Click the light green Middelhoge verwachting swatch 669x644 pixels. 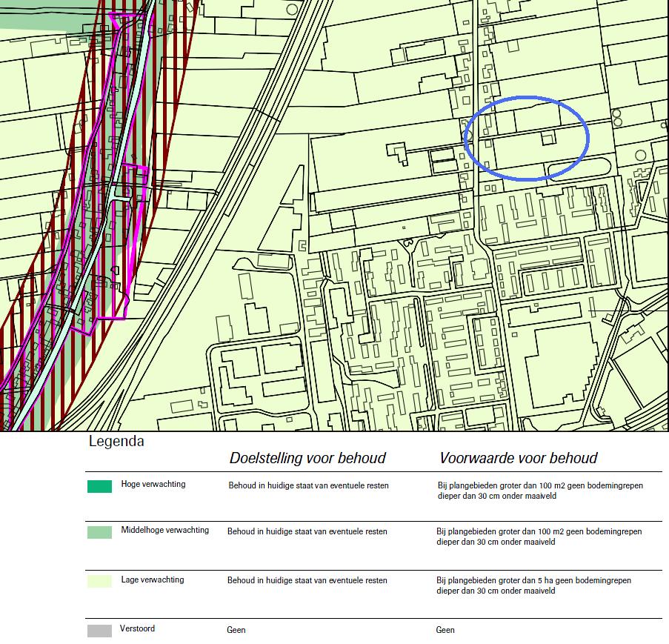click(x=99, y=532)
